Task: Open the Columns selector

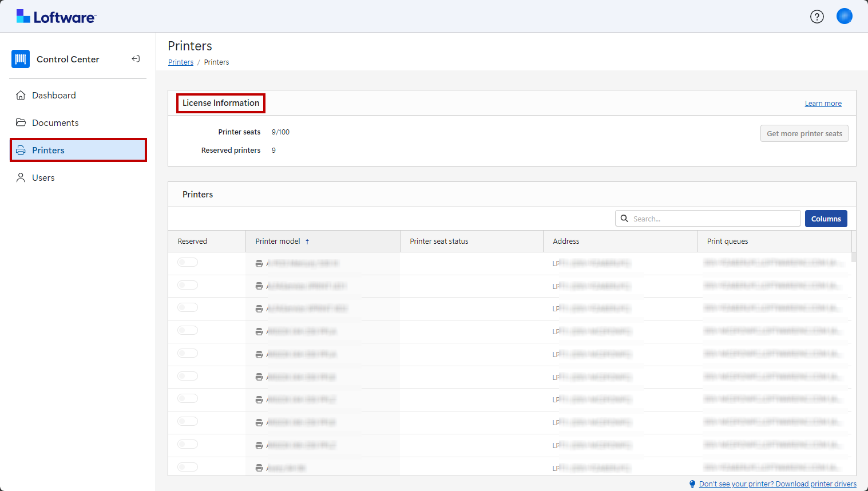Action: (x=826, y=219)
